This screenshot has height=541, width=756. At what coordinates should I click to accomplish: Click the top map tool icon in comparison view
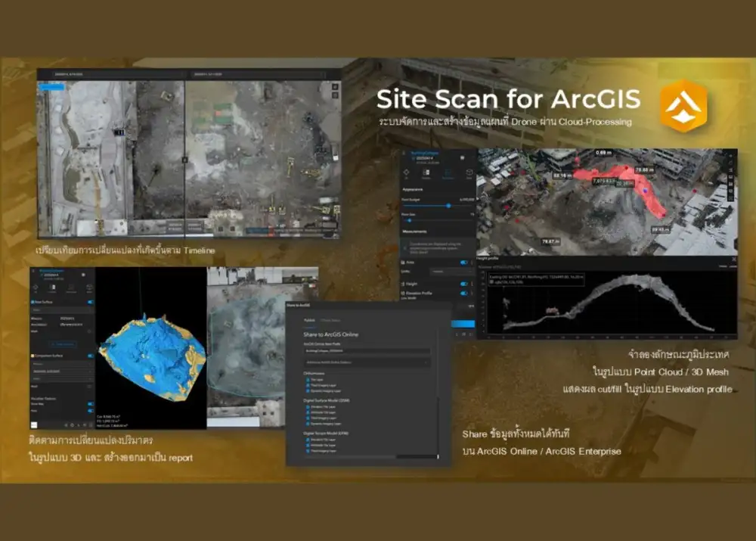coord(334,87)
